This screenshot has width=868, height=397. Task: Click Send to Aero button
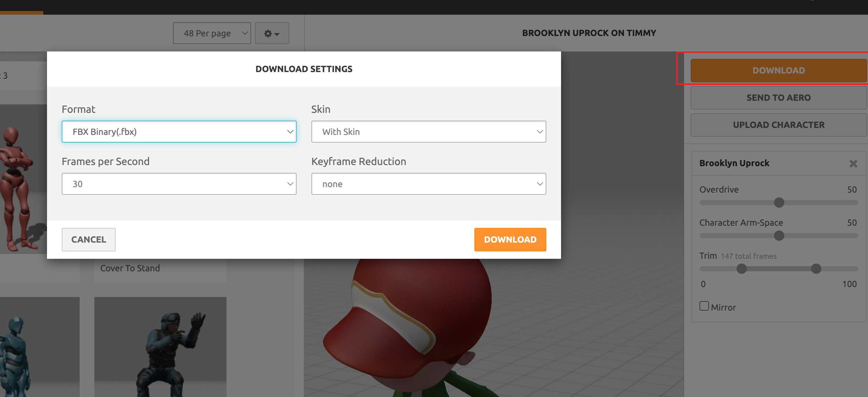pyautogui.click(x=778, y=98)
